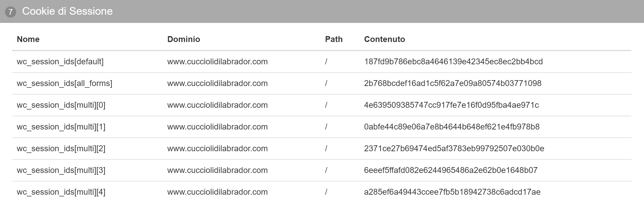Select the wc_session_ids[multi][0] cookie name
Screen dimensions: 644x212
tap(61, 105)
